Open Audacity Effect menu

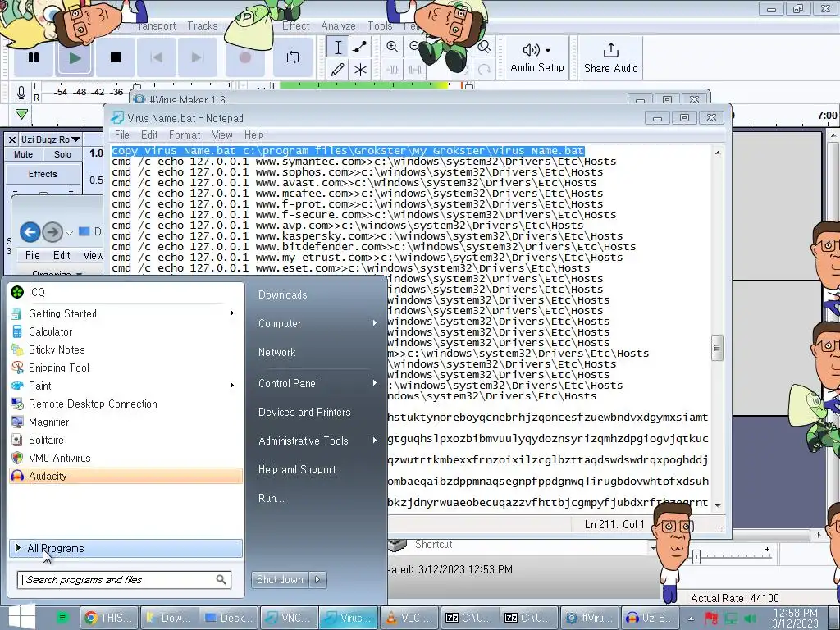pos(295,25)
